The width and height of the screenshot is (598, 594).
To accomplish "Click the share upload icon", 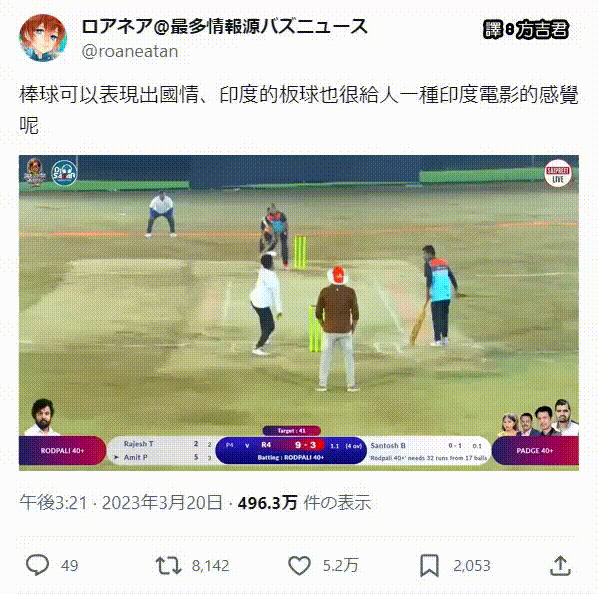I will 560,565.
